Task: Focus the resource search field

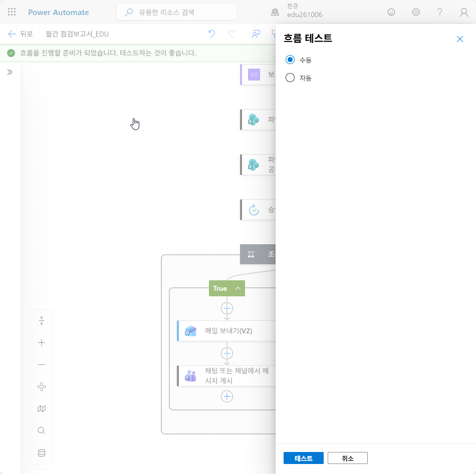Action: point(176,12)
